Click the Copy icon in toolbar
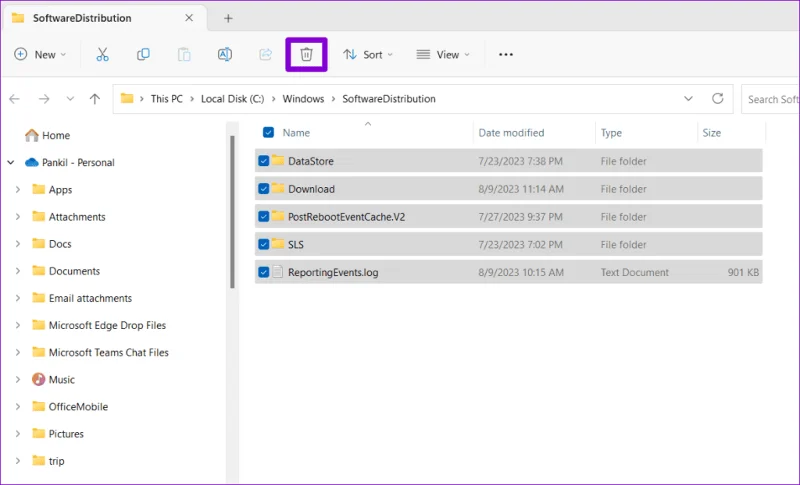 click(x=143, y=55)
